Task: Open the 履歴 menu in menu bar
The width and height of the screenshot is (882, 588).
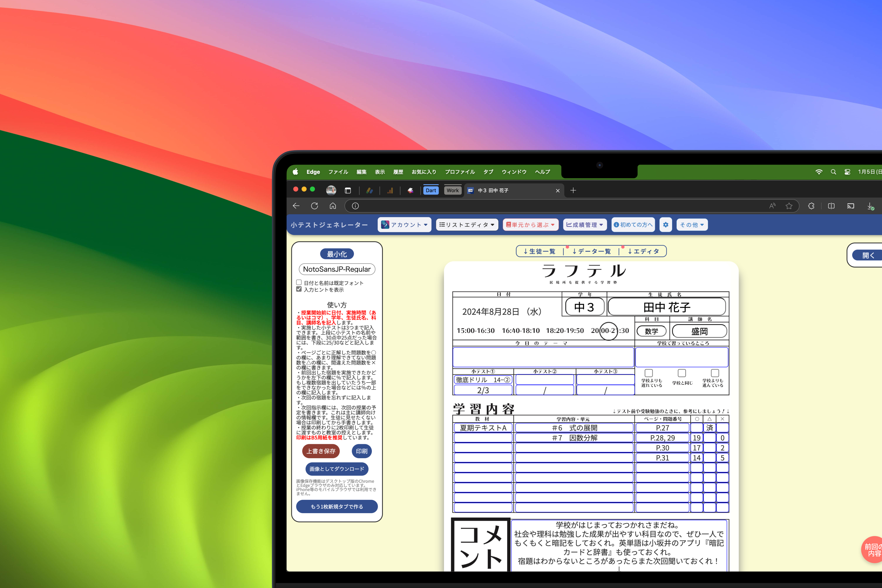Action: pos(398,172)
